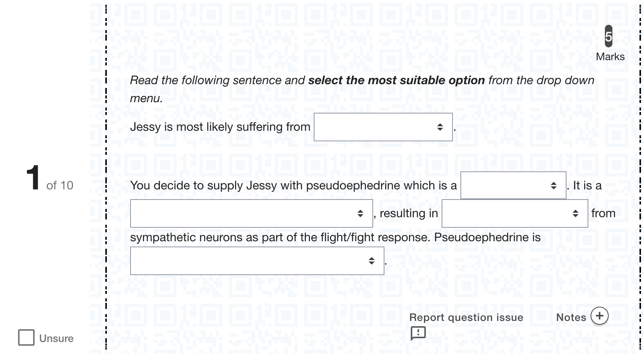The width and height of the screenshot is (644, 354).
Task: Click the Unsure label text
Action: click(56, 338)
